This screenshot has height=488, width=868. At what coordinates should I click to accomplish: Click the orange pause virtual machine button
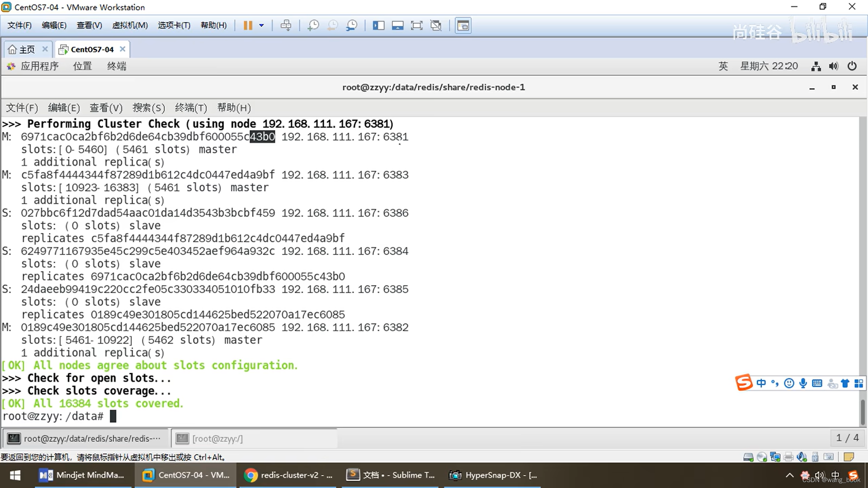[x=247, y=25]
